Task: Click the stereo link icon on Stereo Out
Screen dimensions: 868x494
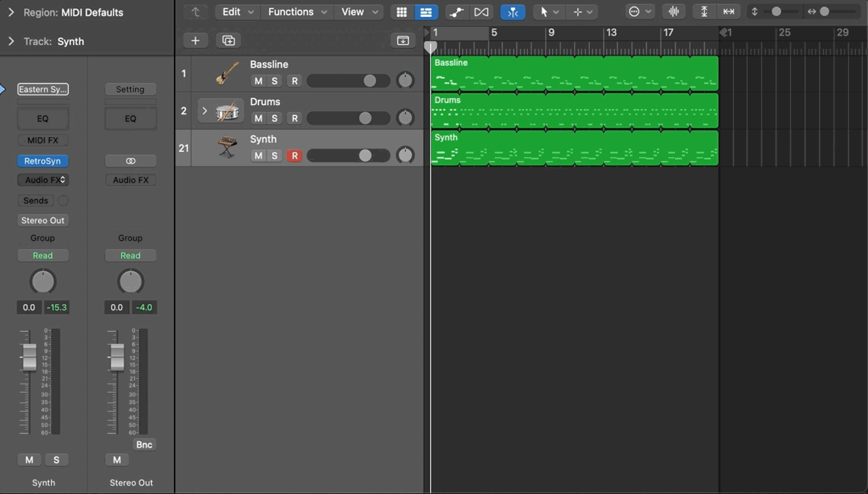Action: click(x=131, y=161)
